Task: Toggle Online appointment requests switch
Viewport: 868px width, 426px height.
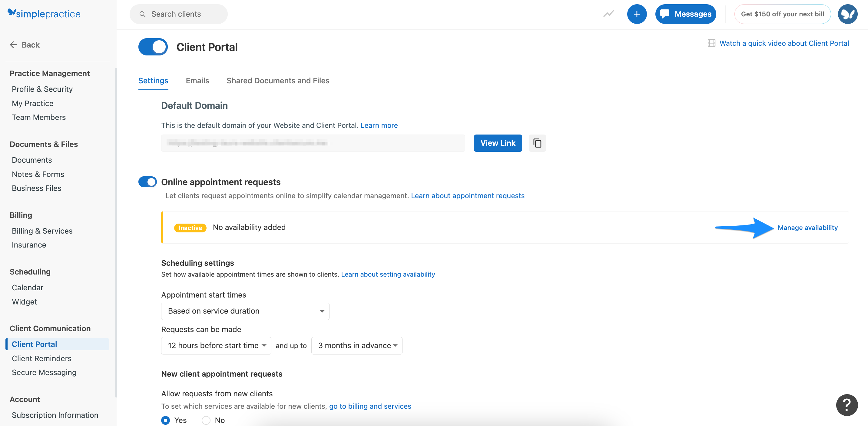Action: click(147, 182)
